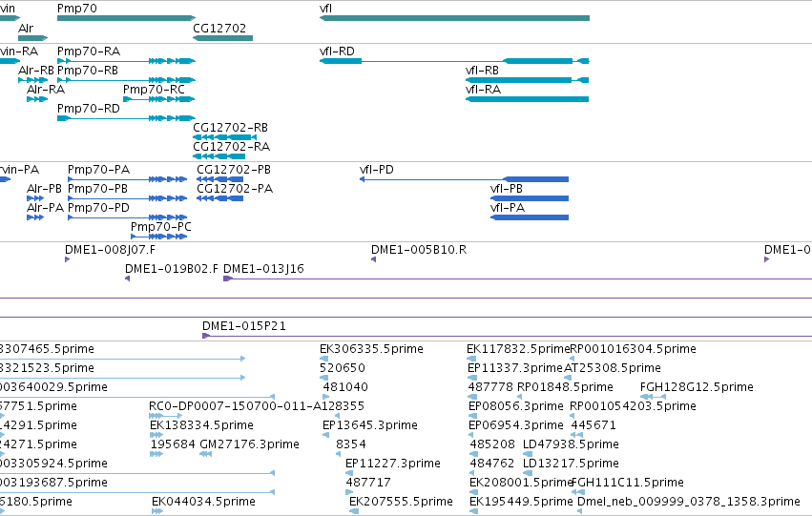Image resolution: width=812 pixels, height=516 pixels.
Task: Select the Pmp70 gene label
Action: click(76, 9)
